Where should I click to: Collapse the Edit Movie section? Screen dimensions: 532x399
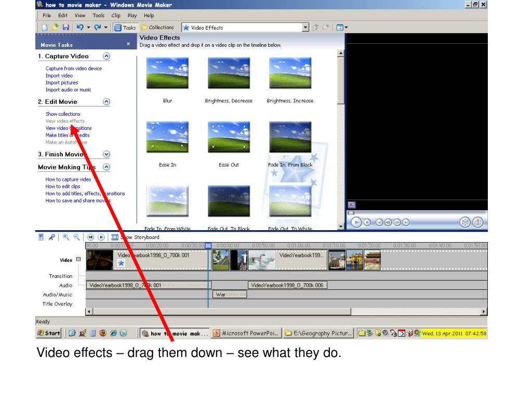point(106,102)
